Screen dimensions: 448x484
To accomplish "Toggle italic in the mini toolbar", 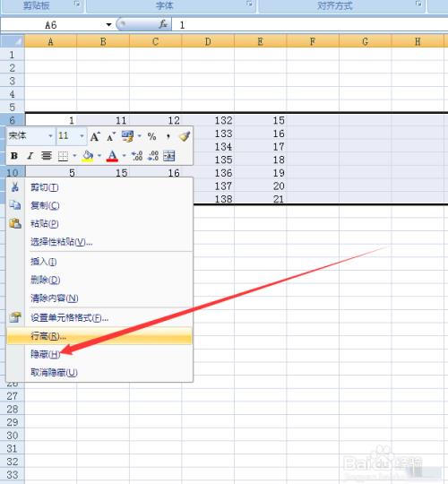I will 30,156.
